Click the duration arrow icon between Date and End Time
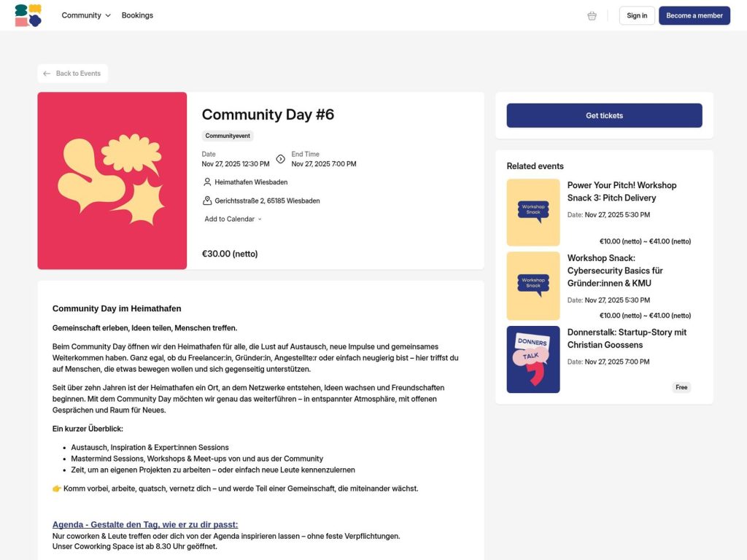The height and width of the screenshot is (560, 747). pyautogui.click(x=280, y=158)
